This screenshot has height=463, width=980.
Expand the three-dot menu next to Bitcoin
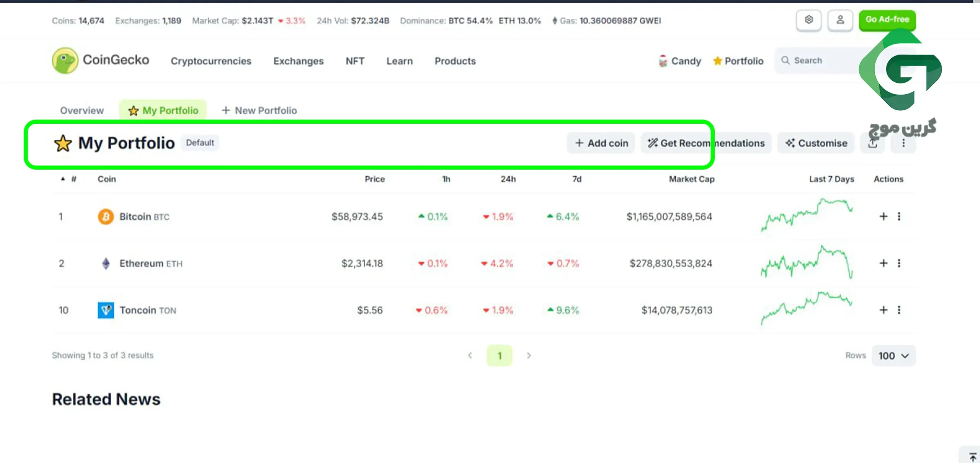coord(899,217)
